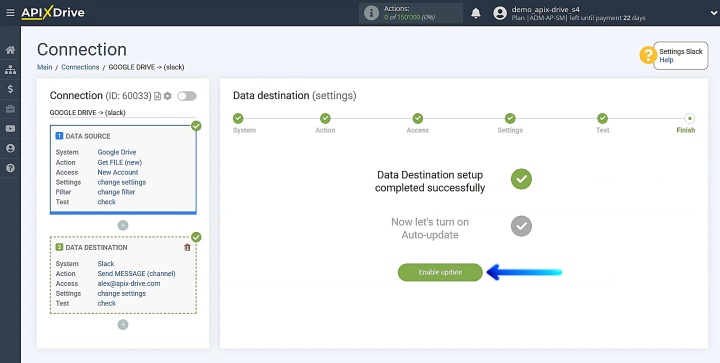Select the DATA DESTINATION card header

(91, 247)
